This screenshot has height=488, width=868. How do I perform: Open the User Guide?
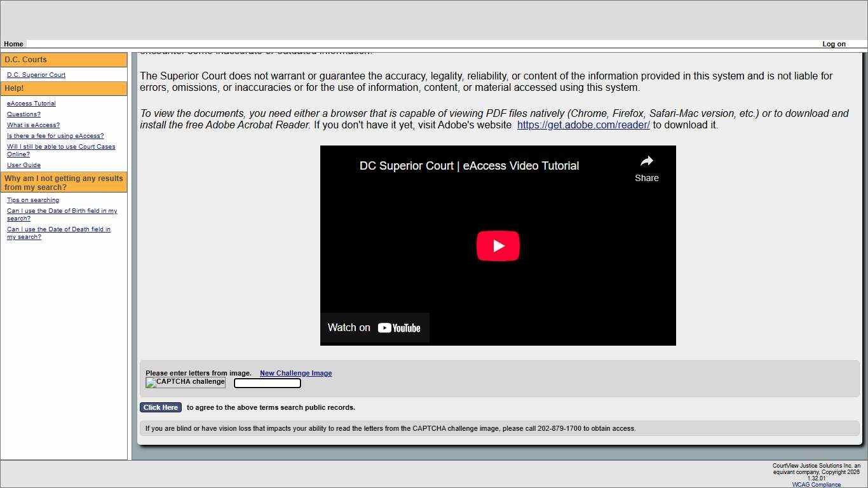point(24,165)
